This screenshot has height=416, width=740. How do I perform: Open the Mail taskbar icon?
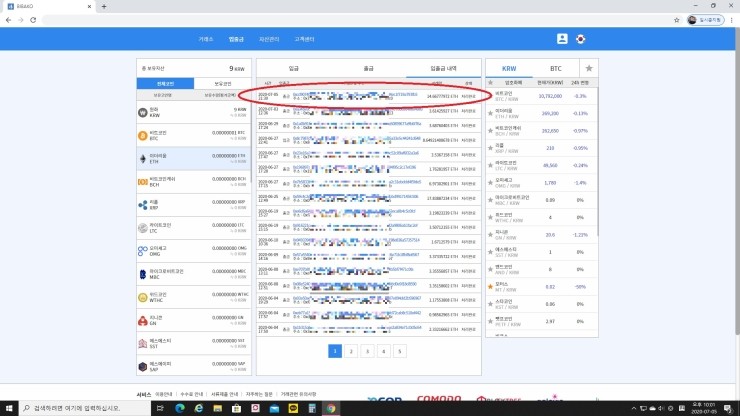(274, 408)
